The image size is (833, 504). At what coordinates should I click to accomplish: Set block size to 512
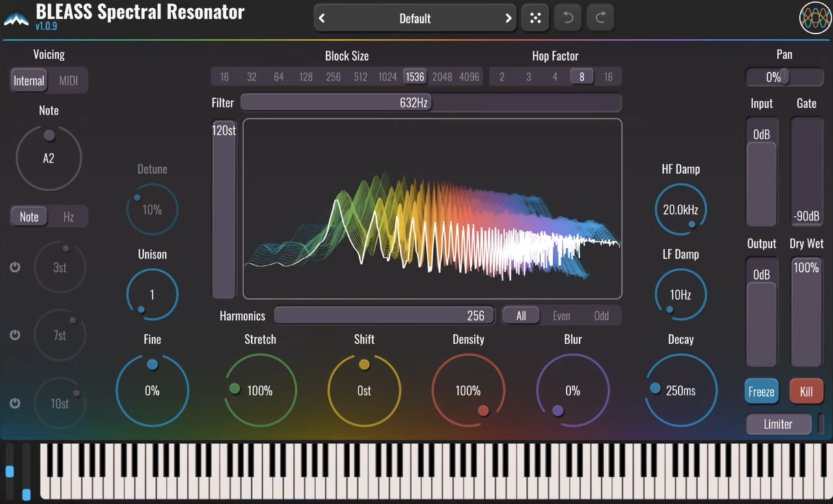[x=361, y=77]
